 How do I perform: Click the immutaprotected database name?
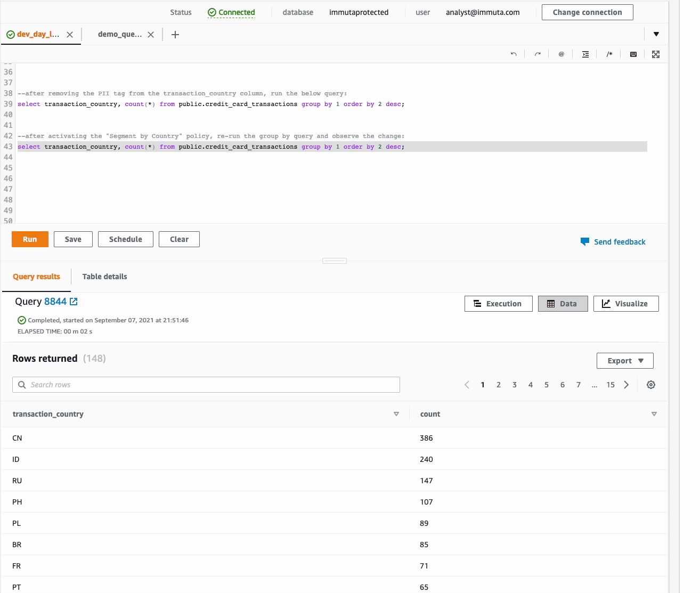(x=359, y=12)
